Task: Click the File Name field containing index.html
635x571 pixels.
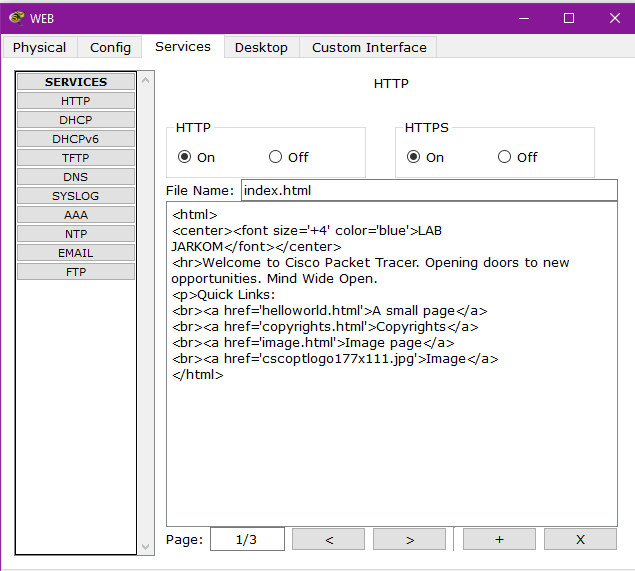Action: [429, 190]
